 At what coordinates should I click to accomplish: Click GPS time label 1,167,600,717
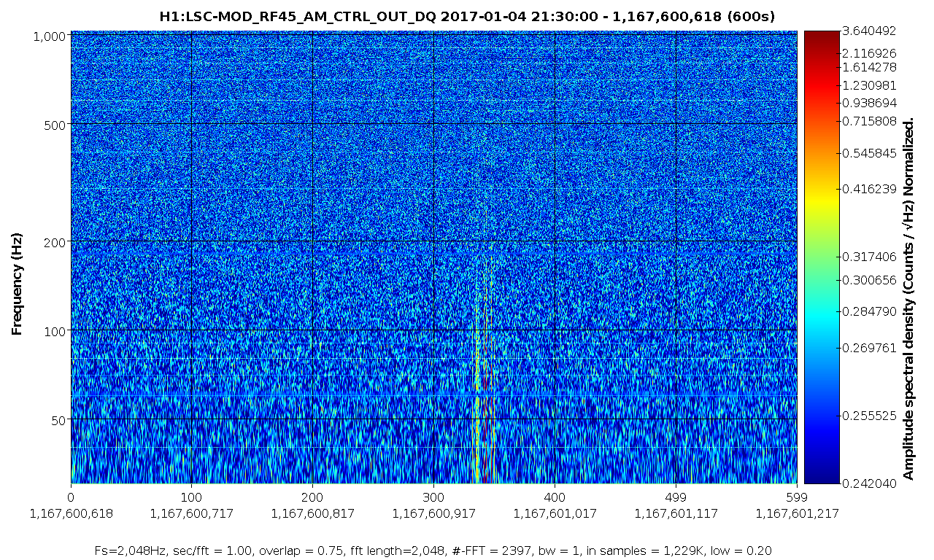[191, 513]
